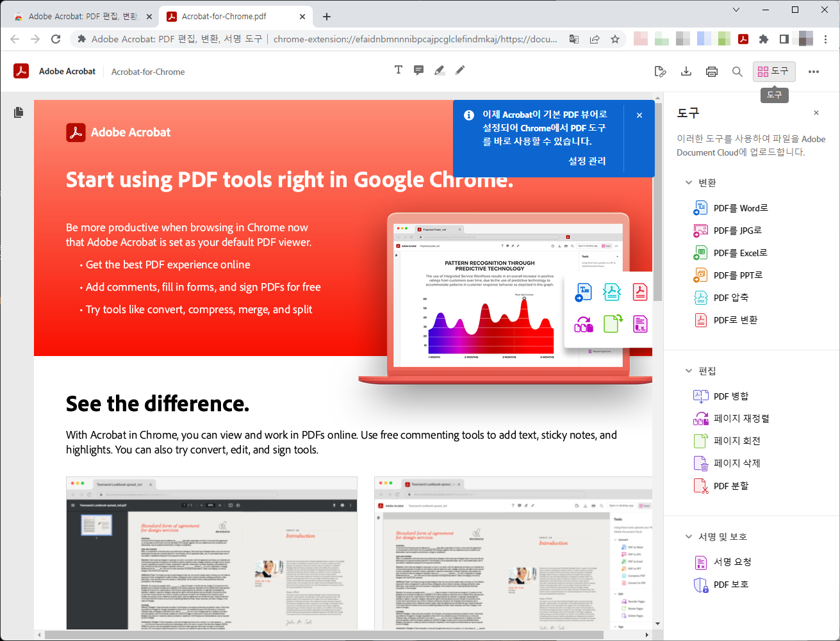Click the 'See the difference.' heading
Viewport: 840px width, 641px height.
click(158, 403)
